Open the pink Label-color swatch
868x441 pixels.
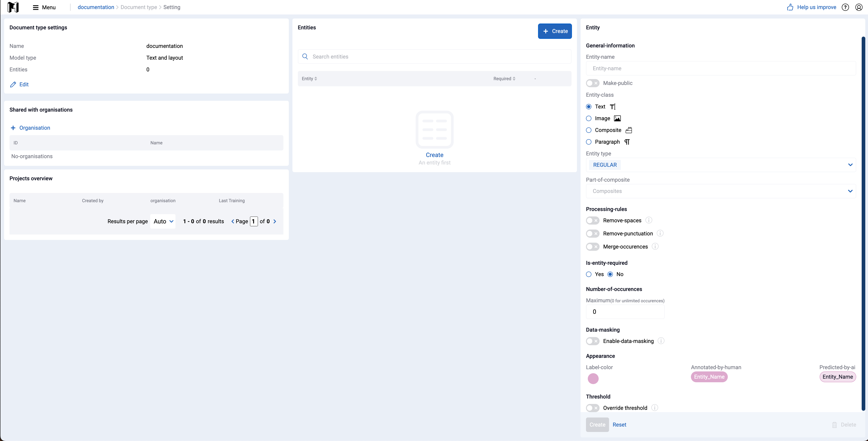(x=593, y=379)
